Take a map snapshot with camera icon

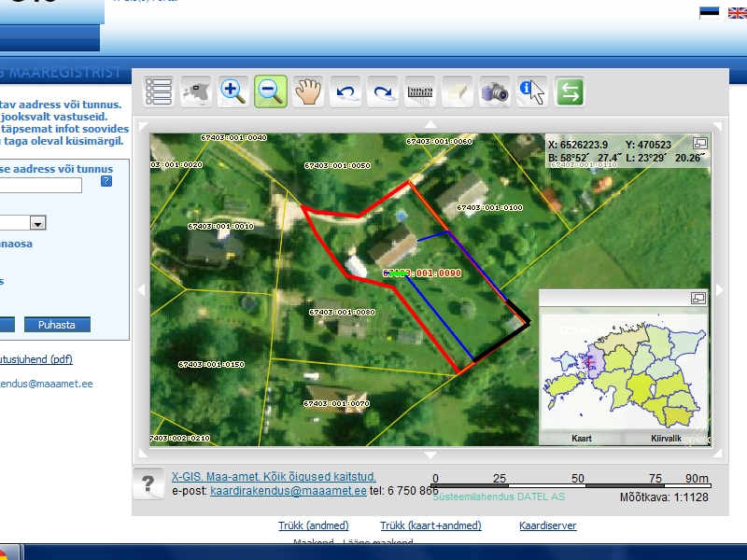coord(495,91)
